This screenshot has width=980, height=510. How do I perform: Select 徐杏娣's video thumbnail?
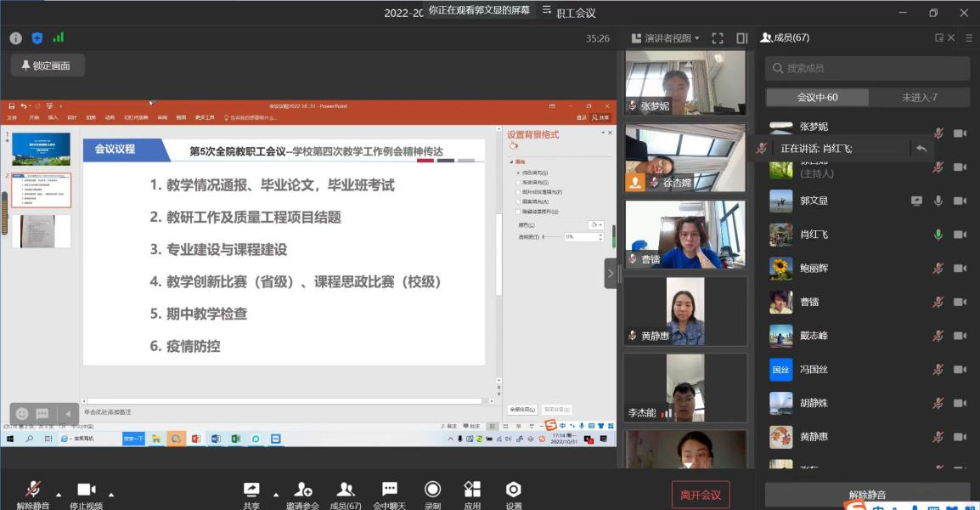pyautogui.click(x=685, y=158)
